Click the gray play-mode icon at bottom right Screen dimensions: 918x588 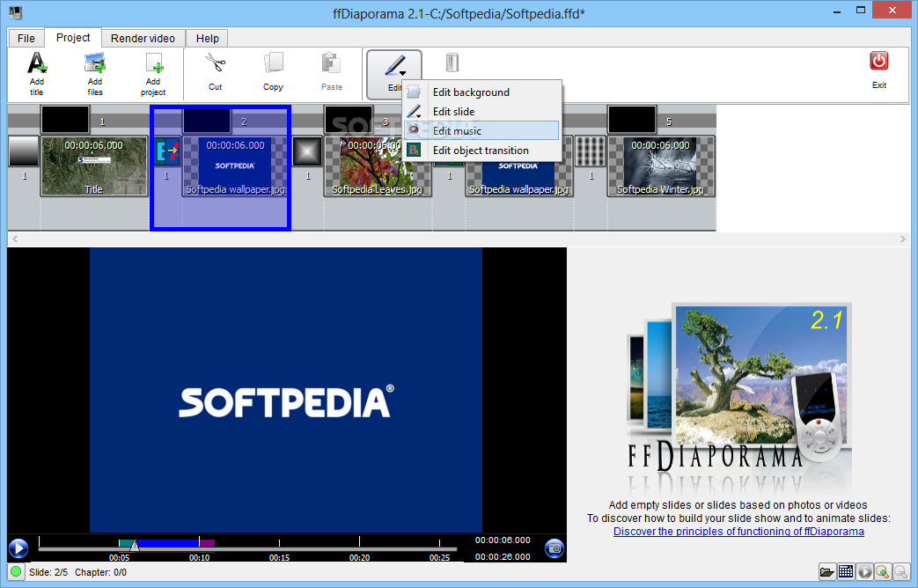click(864, 571)
